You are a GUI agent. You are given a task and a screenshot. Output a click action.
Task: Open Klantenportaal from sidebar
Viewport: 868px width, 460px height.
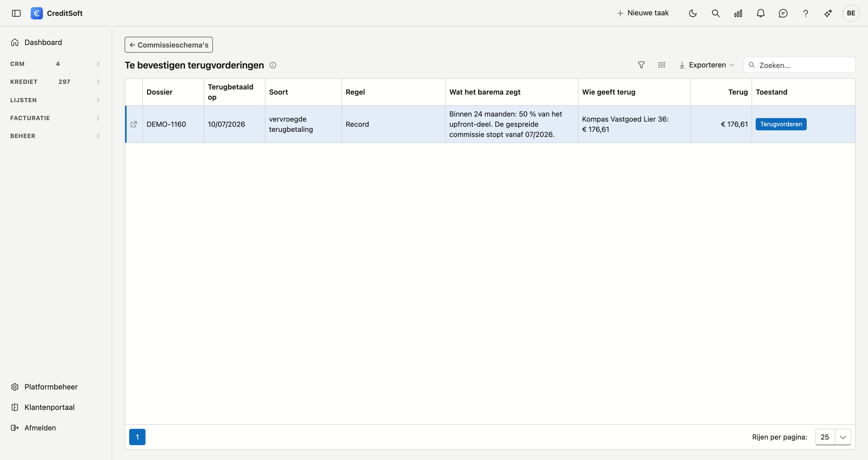(42, 407)
